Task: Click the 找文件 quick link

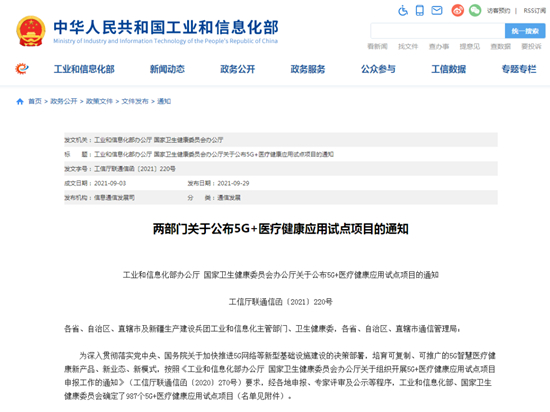Action: [408, 46]
